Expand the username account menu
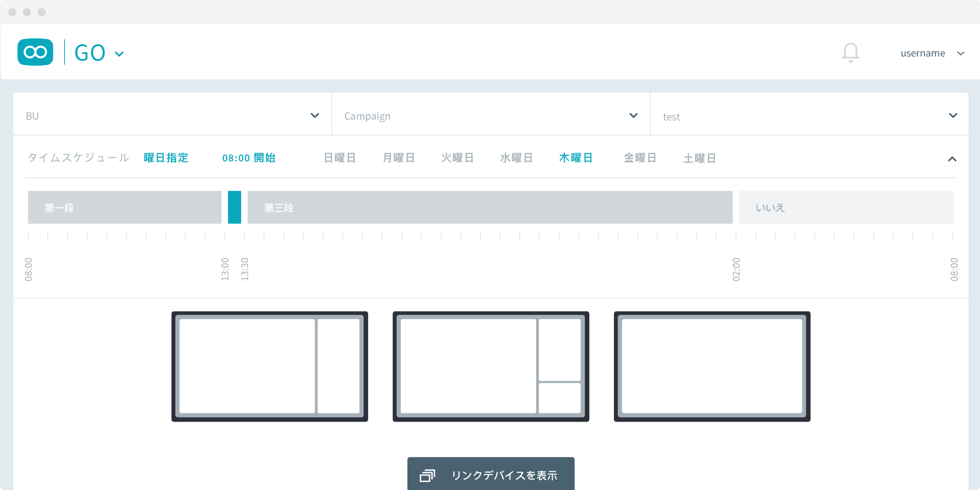980x490 pixels. tap(961, 53)
